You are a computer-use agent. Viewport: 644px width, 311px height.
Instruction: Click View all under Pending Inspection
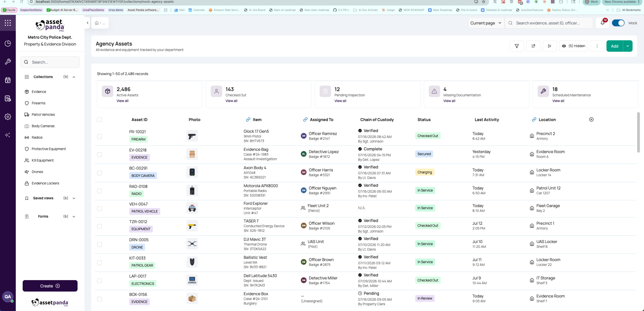pos(340,101)
